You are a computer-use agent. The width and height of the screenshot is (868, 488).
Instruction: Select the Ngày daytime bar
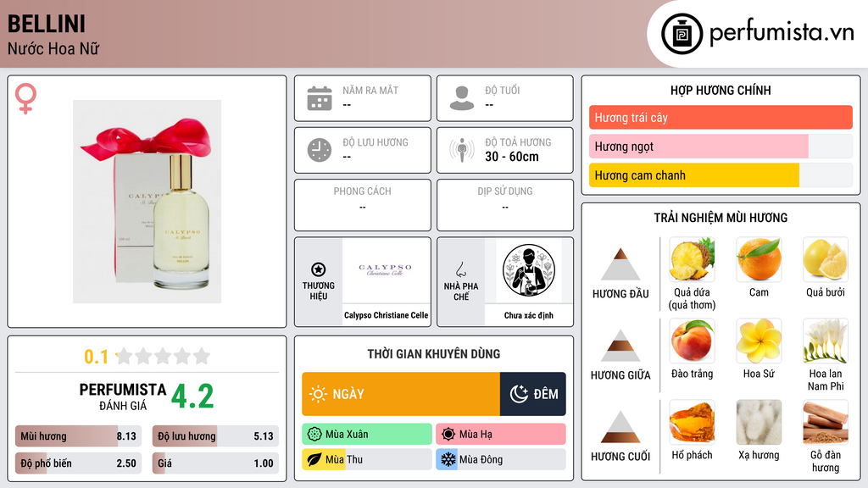coord(401,394)
